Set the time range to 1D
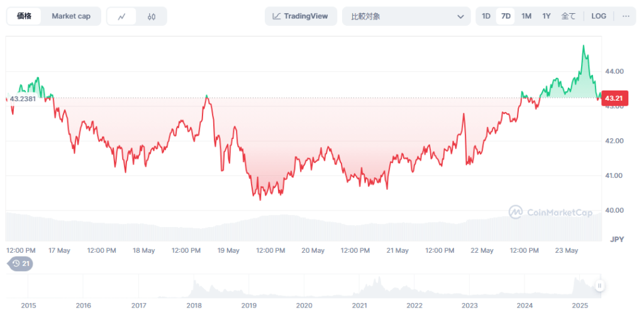This screenshot has width=644, height=327. pos(486,16)
